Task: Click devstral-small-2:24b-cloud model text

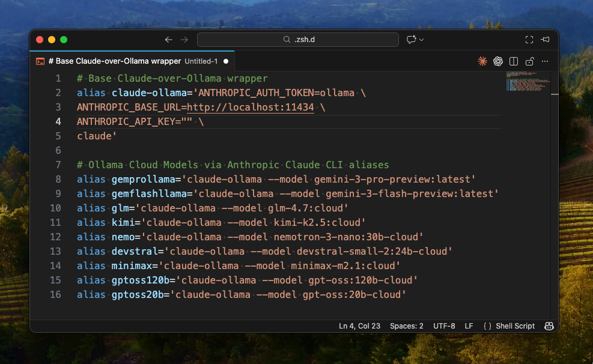Action: (372, 251)
